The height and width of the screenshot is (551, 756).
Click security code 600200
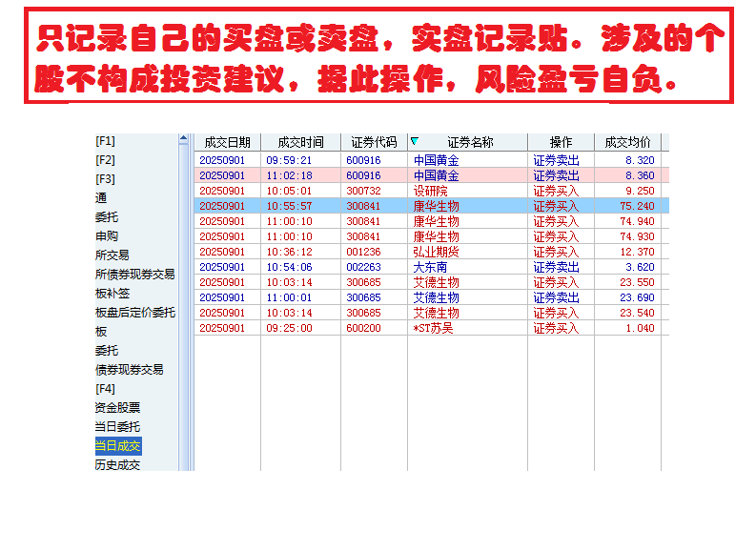click(363, 328)
